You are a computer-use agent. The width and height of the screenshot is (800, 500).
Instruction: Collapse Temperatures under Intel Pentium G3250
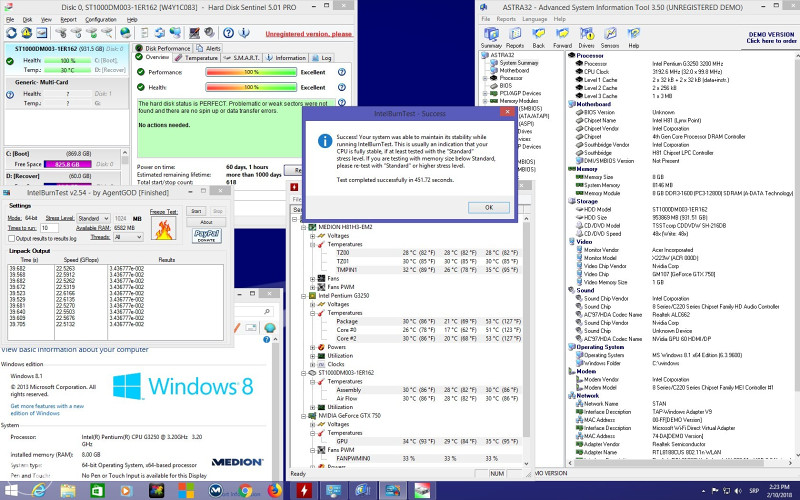(x=312, y=313)
